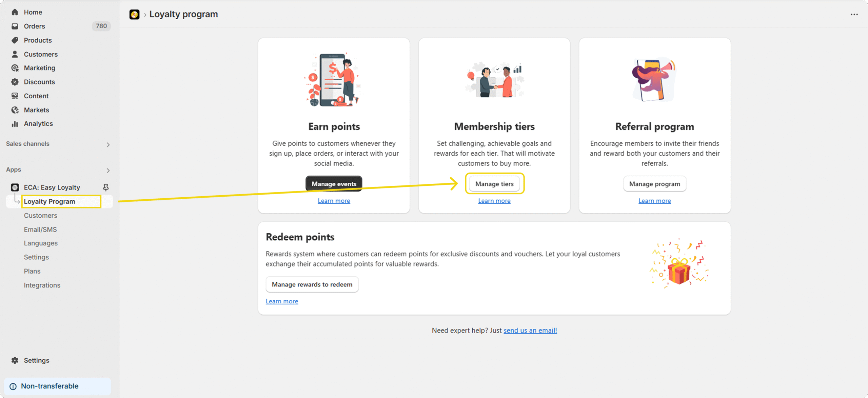Open the Orders inbox icon

click(15, 26)
